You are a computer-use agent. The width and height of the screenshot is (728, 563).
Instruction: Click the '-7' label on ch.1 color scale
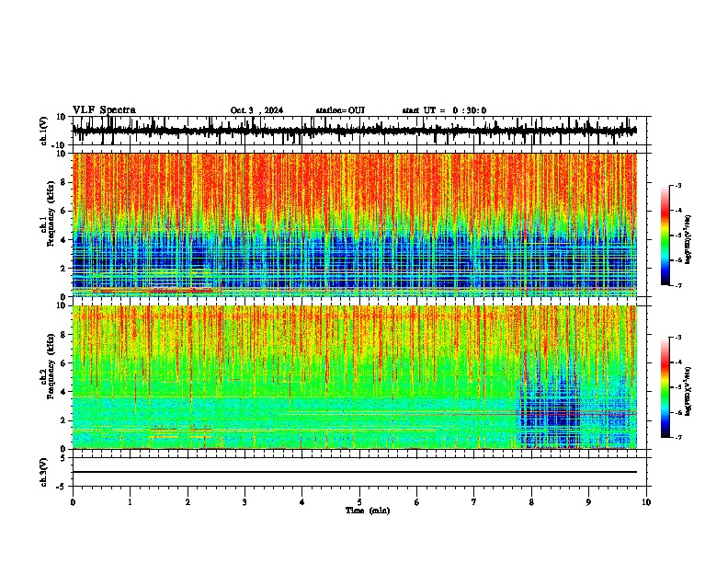pos(678,285)
